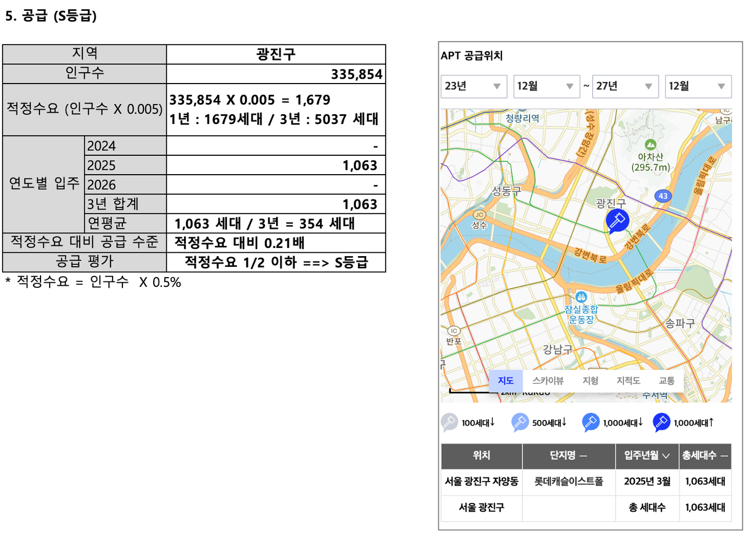Click the 연평균 354 세대 calculation cell
This screenshot has height=544, width=756.
click(x=276, y=223)
